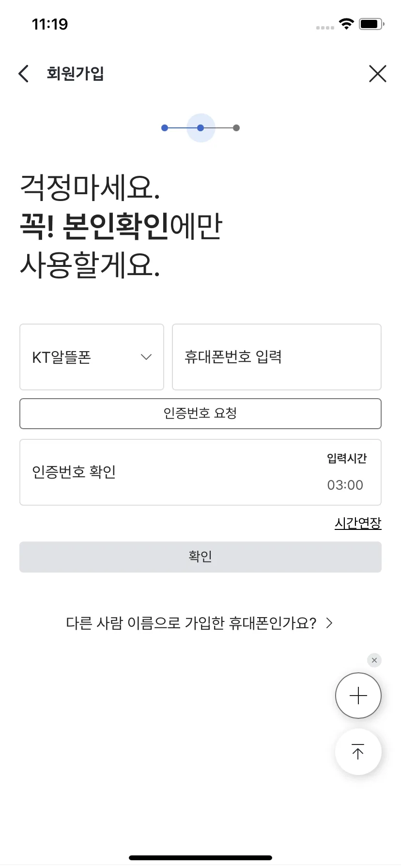
Task: Go back using the left arrow icon
Action: point(23,74)
